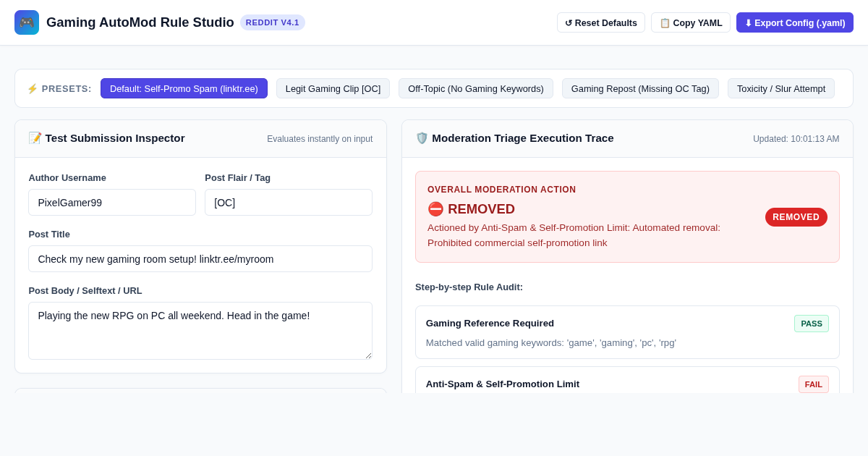The width and height of the screenshot is (868, 456).
Task: Click the Updated: 10:01:13 AM timestamp
Action: [x=796, y=139]
